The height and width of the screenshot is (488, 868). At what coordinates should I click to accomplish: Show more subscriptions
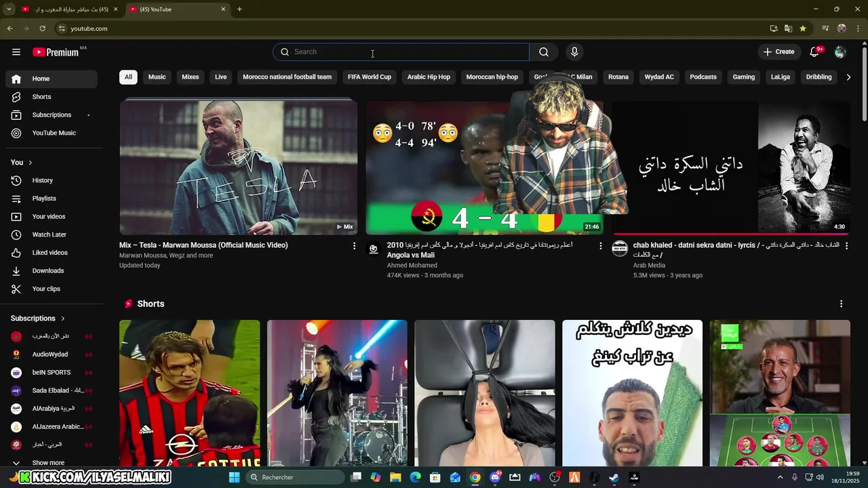point(52,463)
